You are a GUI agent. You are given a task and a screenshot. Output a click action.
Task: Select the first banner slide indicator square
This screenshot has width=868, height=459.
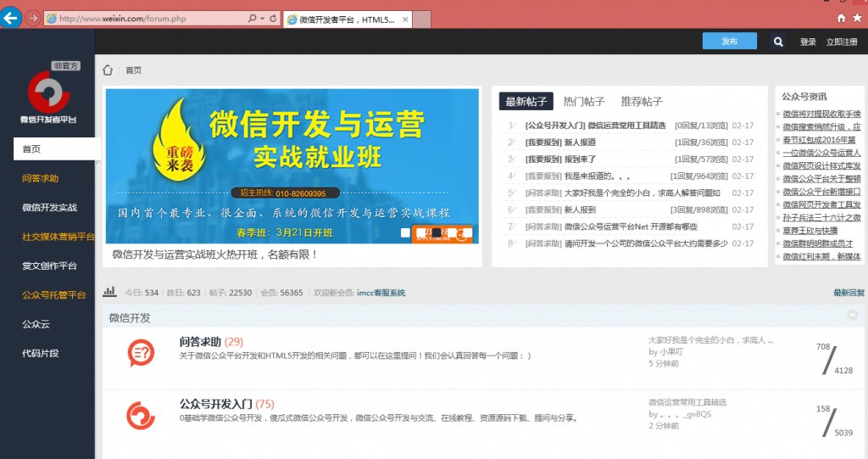(x=405, y=232)
